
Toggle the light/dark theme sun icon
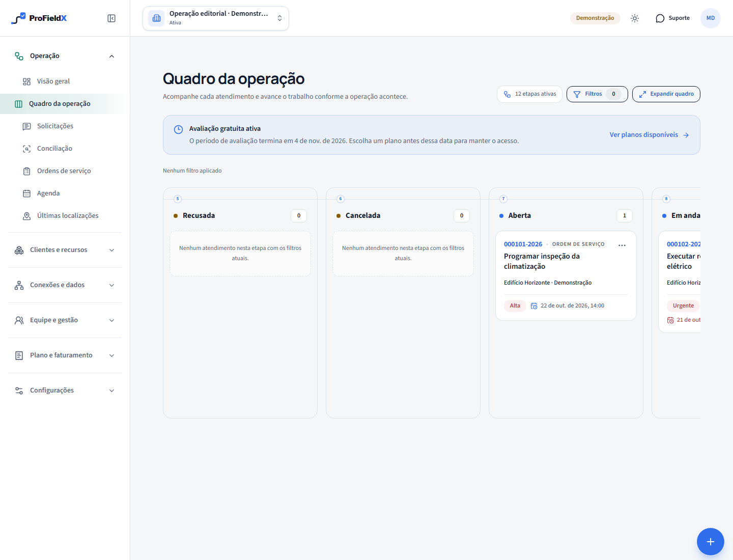tap(635, 18)
